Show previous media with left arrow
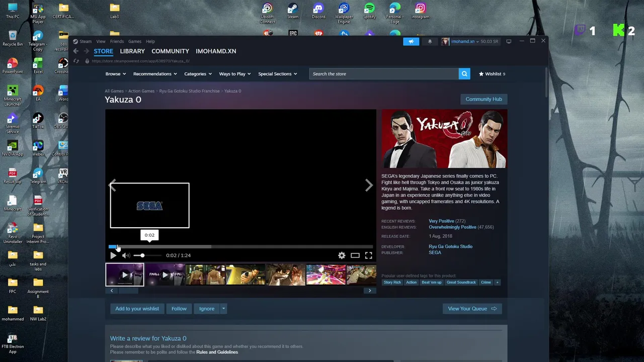This screenshot has width=644, height=362. pyautogui.click(x=112, y=186)
